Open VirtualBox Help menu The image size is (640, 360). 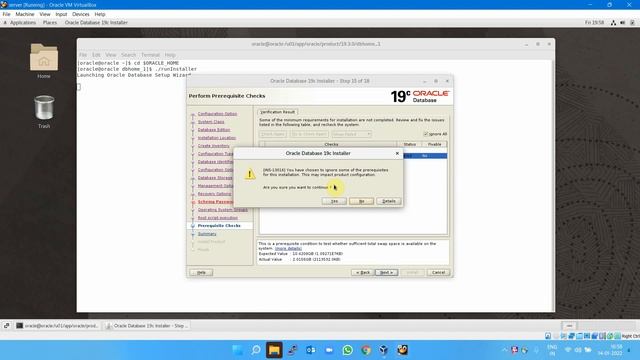(x=100, y=14)
